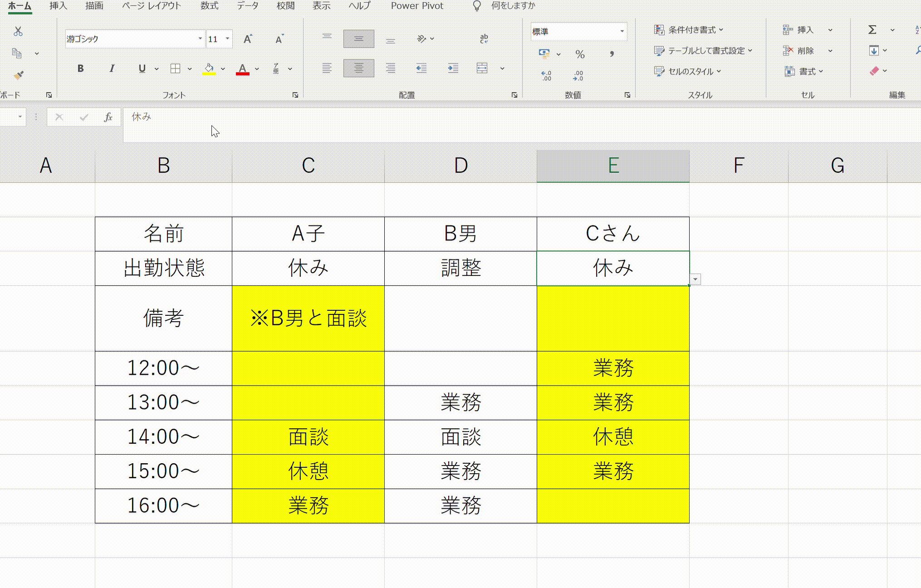
Task: Toggle bold formatting
Action: [x=80, y=69]
